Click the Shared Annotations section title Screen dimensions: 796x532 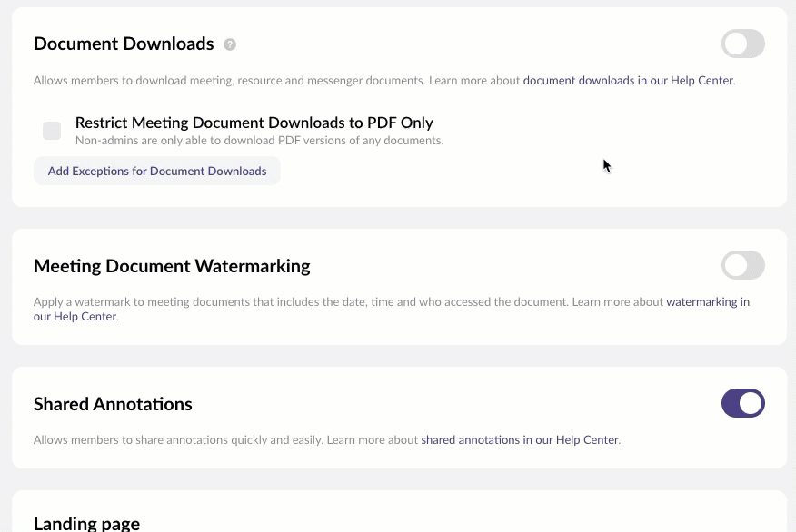coord(113,404)
